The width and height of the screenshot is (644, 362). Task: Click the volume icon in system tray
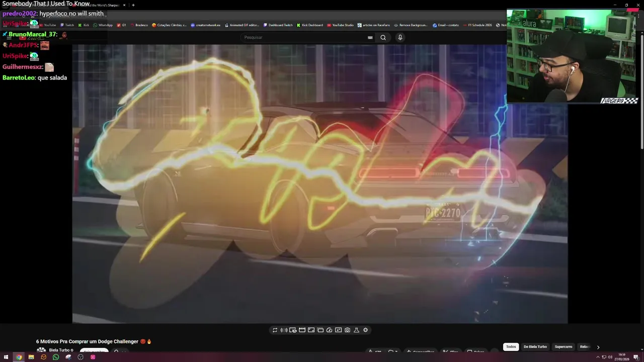[x=610, y=357]
